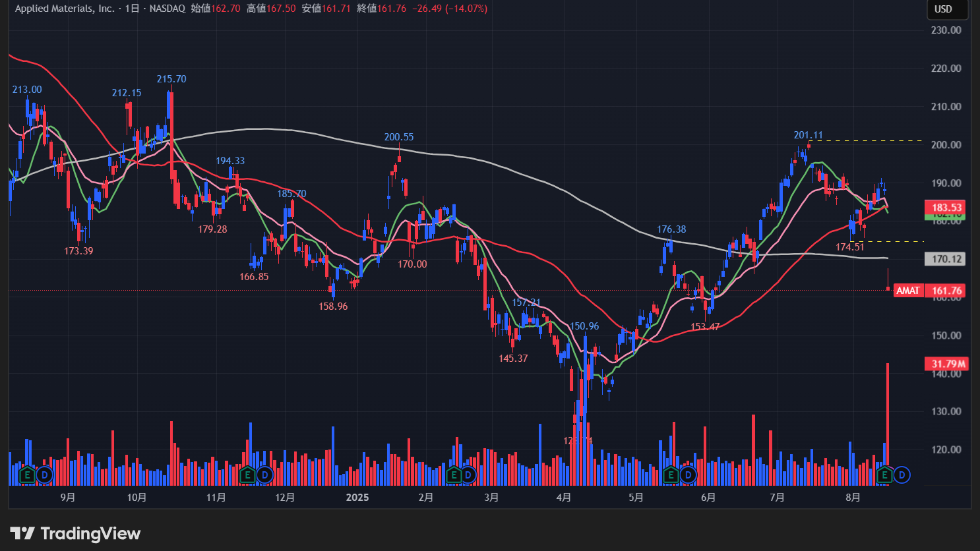Click the dividend D marker left of 9月
The height and width of the screenshot is (551, 980).
point(44,475)
